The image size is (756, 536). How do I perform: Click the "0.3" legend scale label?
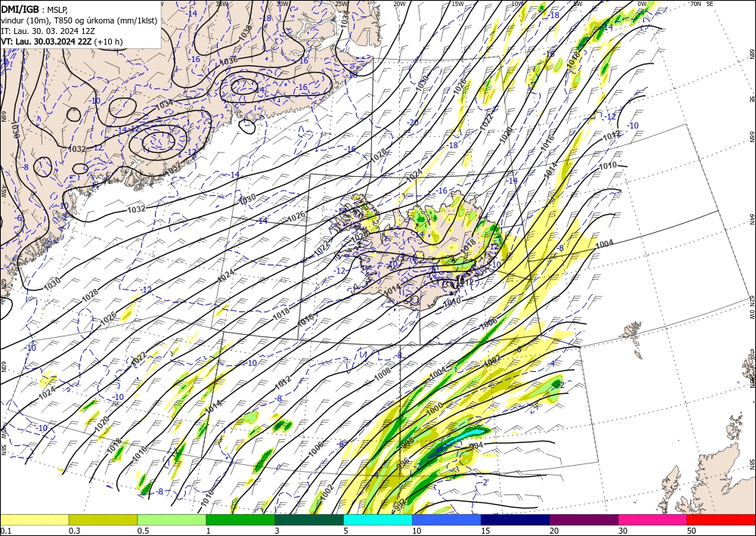point(73,531)
